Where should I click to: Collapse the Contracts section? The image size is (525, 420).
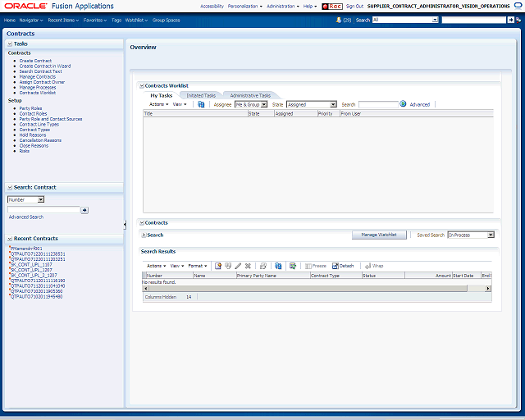(142, 223)
